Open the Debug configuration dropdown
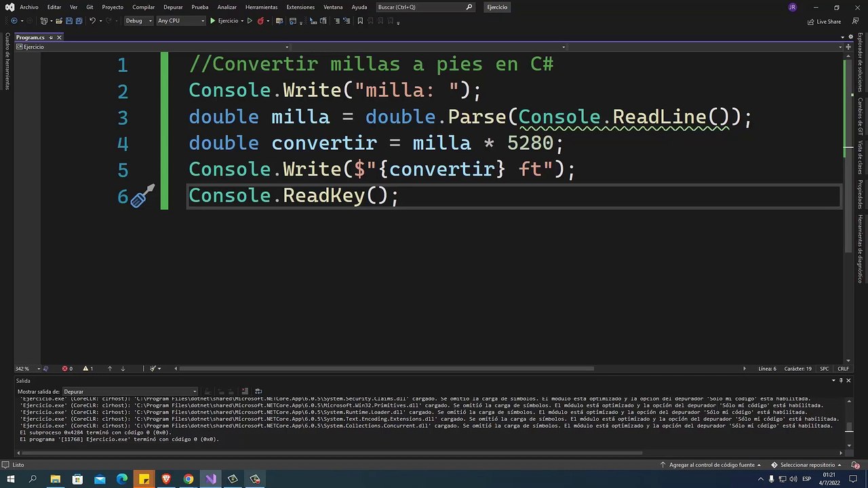 tap(138, 20)
